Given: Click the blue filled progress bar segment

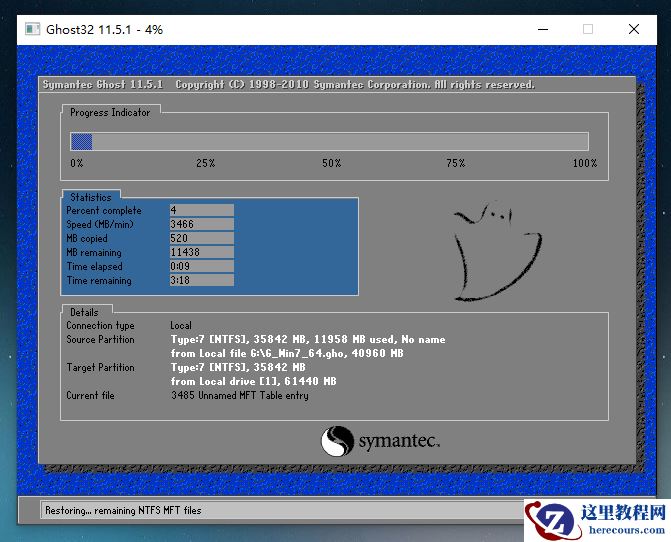Looking at the screenshot, I should point(81,142).
